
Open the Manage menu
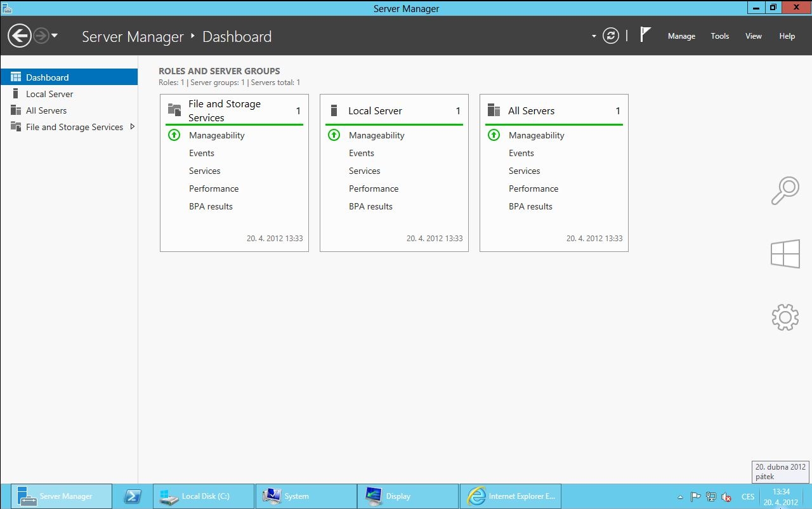(x=681, y=36)
